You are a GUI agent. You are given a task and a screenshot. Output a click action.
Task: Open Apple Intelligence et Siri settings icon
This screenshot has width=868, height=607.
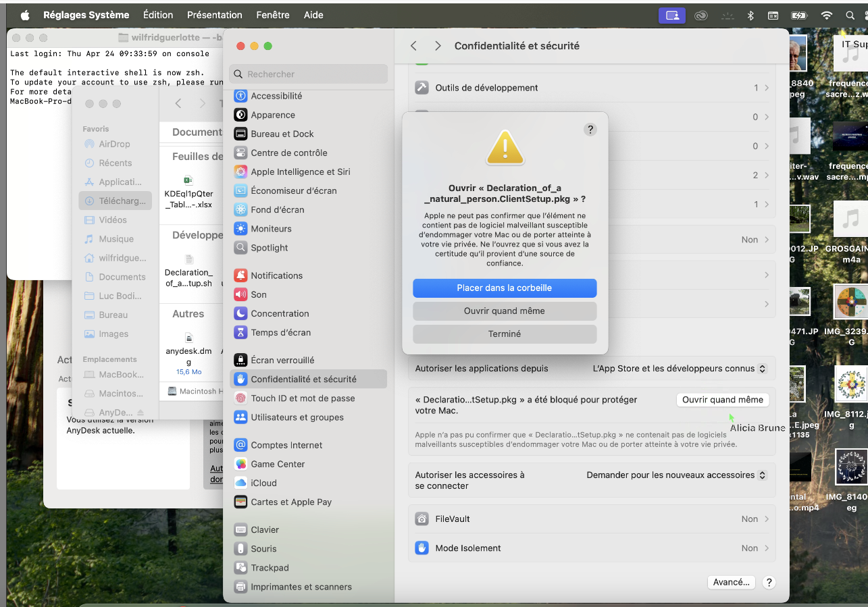tap(240, 171)
